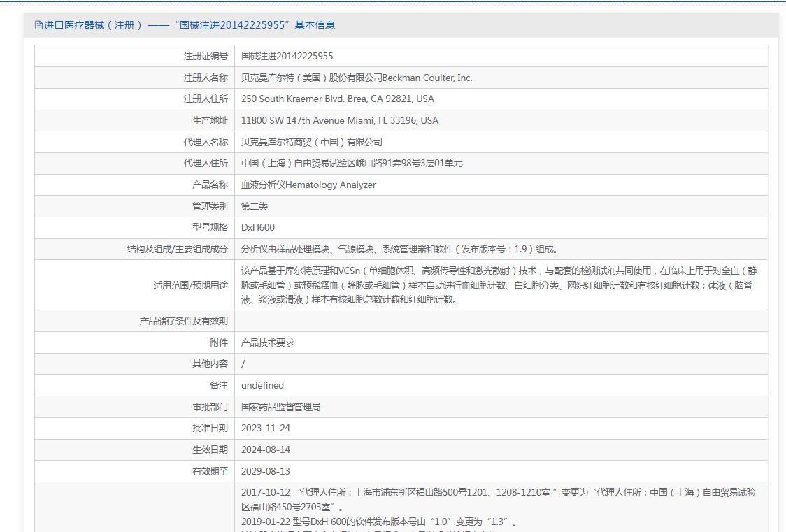The image size is (786, 532).
Task: Select model value DxH600
Action: [257, 227]
